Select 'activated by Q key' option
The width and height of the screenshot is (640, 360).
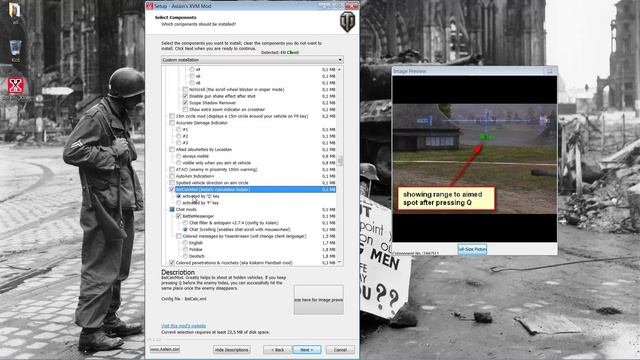point(179,196)
